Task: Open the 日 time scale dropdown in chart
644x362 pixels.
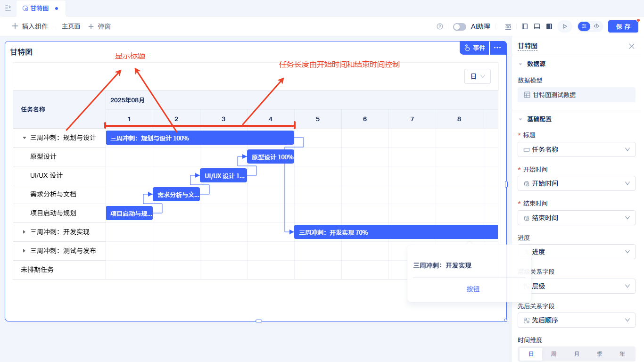Action: [478, 76]
